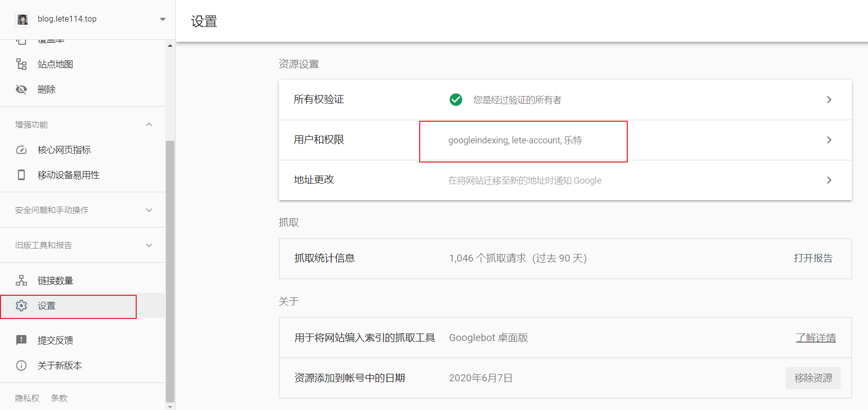Expand the 安全问题和手动操作 section

(149, 210)
